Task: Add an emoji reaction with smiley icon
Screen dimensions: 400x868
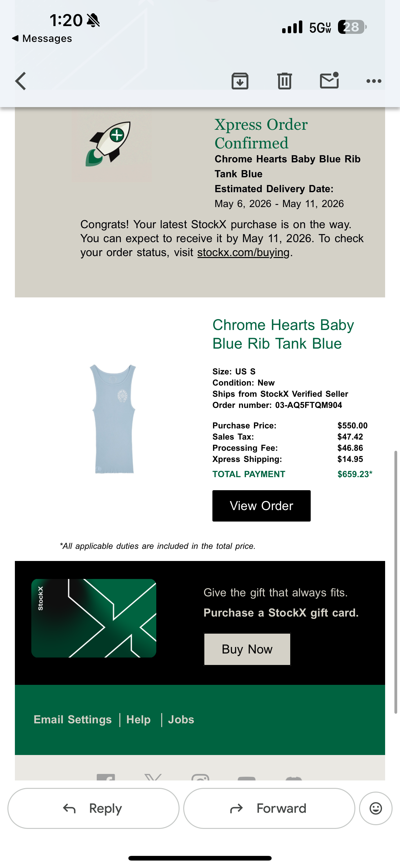Action: coord(376,808)
